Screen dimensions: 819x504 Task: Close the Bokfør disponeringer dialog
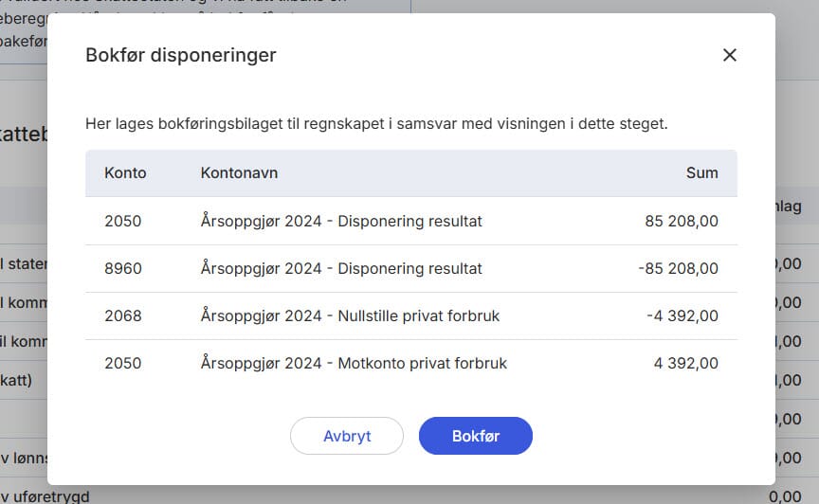pos(729,55)
